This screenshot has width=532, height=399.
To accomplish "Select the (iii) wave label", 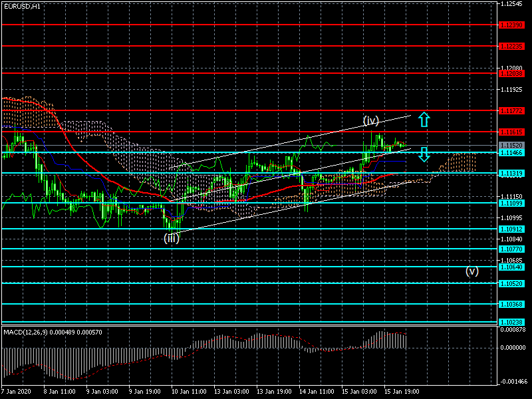I will point(172,238).
